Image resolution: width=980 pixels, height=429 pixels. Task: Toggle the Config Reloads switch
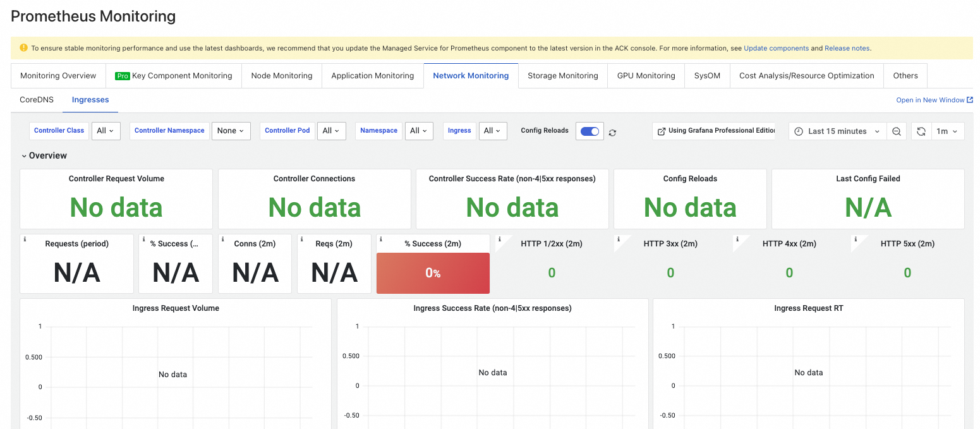590,131
